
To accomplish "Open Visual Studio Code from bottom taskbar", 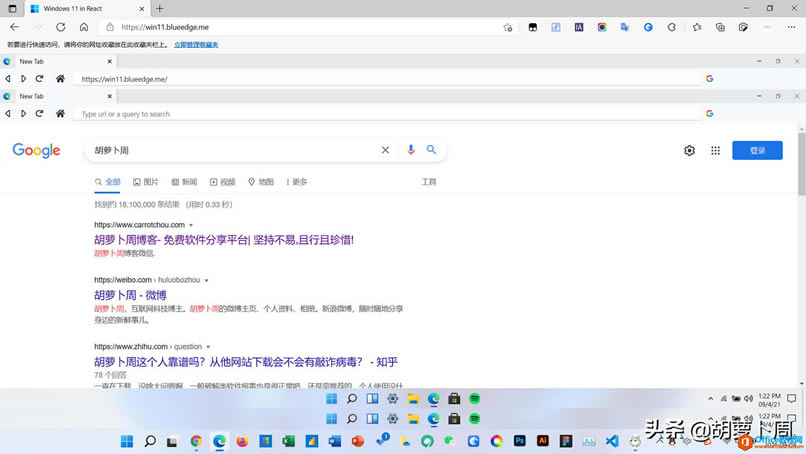I will click(x=612, y=441).
